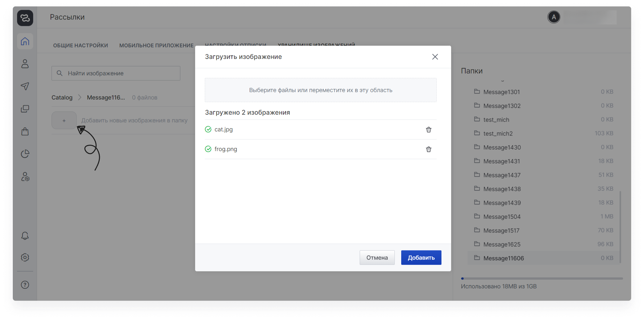Open the paper plane mailings icon

pyautogui.click(x=25, y=86)
